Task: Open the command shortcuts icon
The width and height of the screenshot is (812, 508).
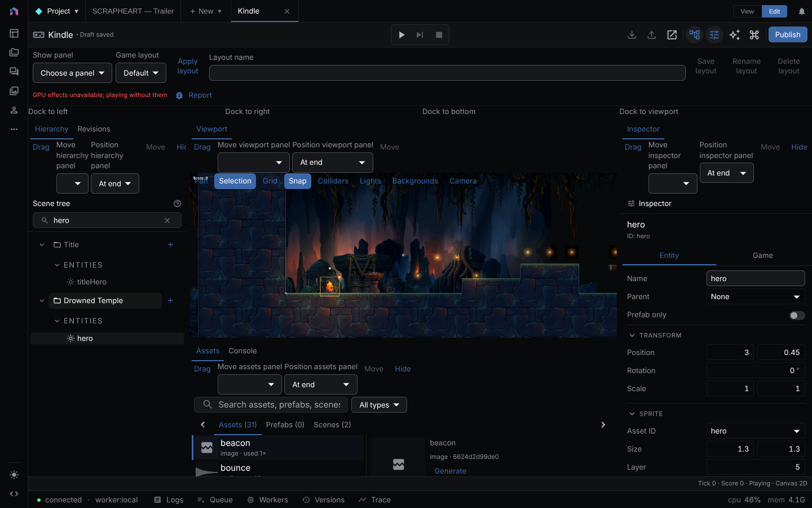Action: 754,35
